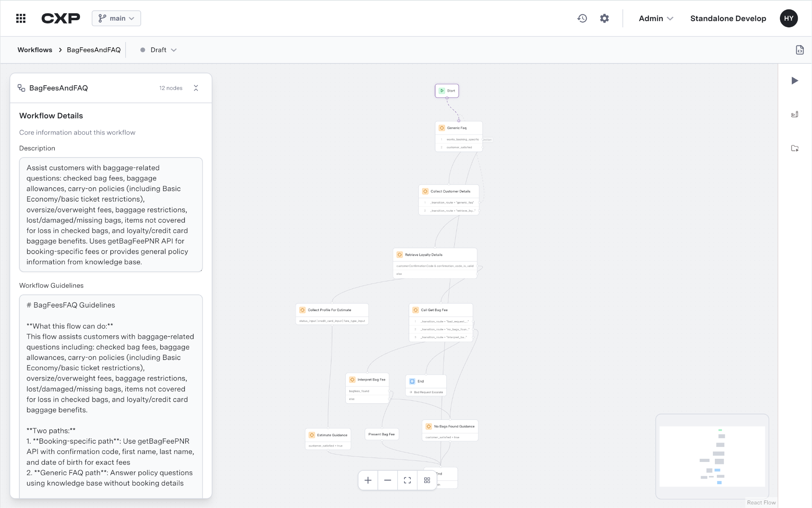This screenshot has width=812, height=508.
Task: Collapse the BagFeesAndFAQ details panel
Action: (x=196, y=88)
